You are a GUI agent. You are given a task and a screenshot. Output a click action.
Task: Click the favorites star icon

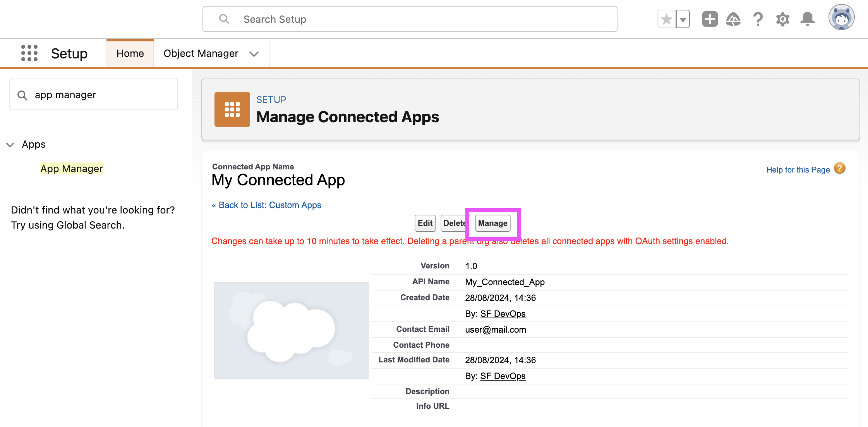[666, 19]
